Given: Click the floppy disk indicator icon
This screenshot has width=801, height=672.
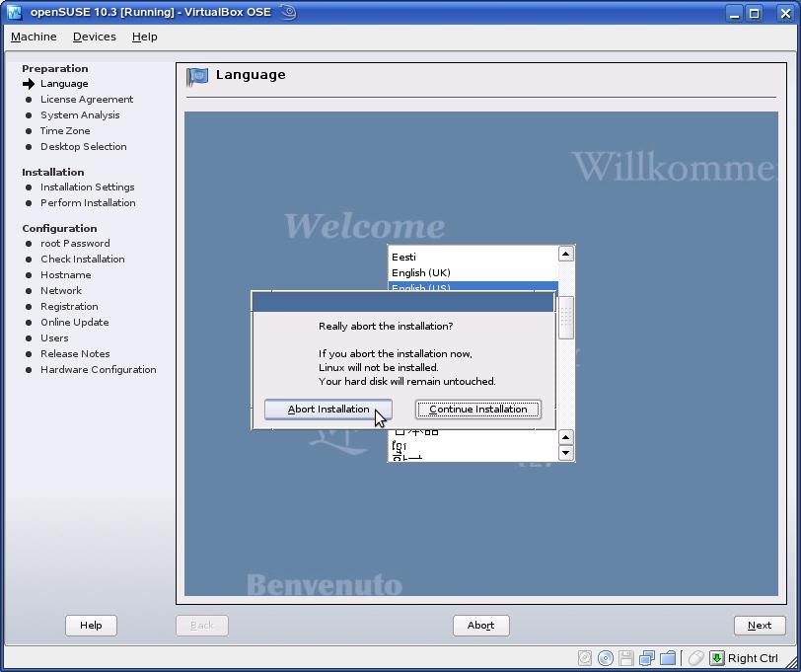Looking at the screenshot, I should click(x=626, y=657).
